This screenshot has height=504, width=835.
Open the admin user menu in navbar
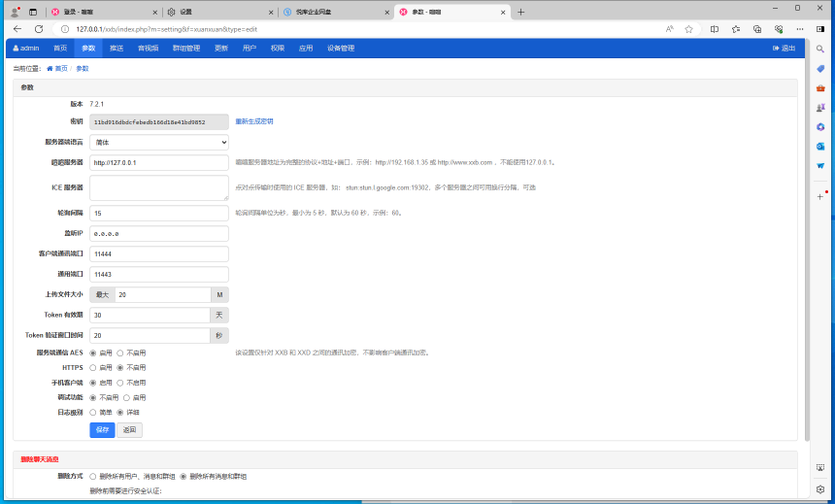pyautogui.click(x=25, y=48)
